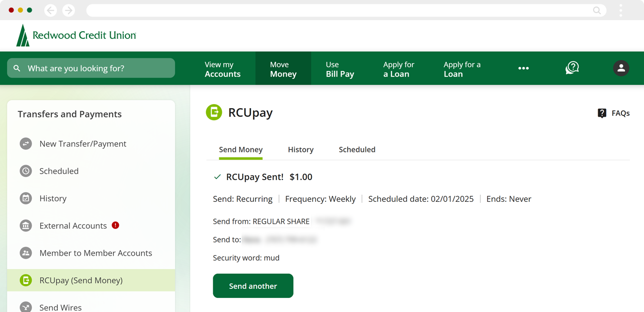
Task: Click the External Accounts bank icon
Action: (x=26, y=225)
